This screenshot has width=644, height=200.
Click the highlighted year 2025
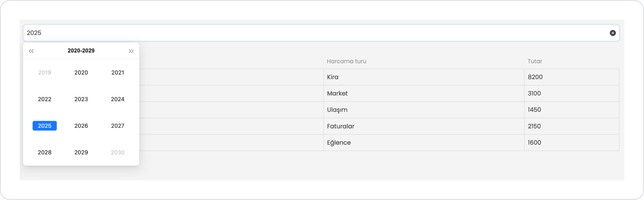pos(45,126)
